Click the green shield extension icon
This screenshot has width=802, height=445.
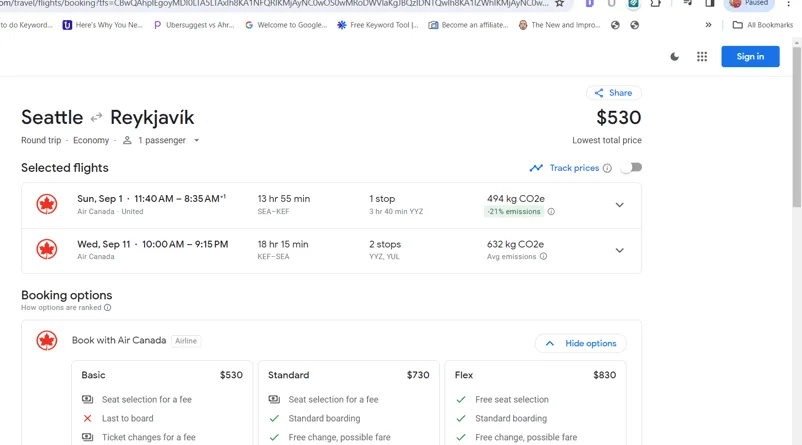(633, 4)
